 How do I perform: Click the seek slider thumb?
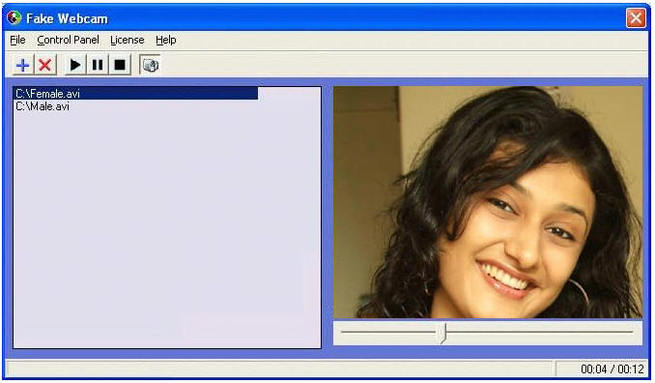[x=444, y=333]
